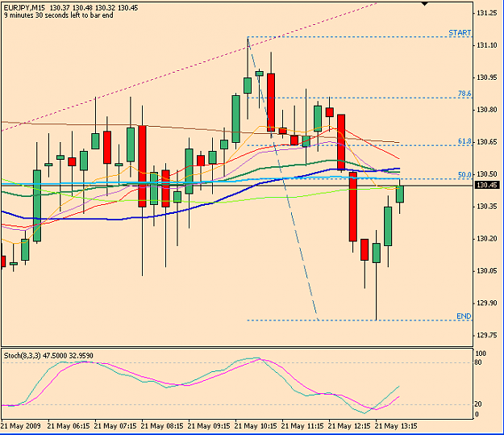The height and width of the screenshot is (435, 504).
Task: Click the 130.20 price axis label
Action: click(486, 238)
